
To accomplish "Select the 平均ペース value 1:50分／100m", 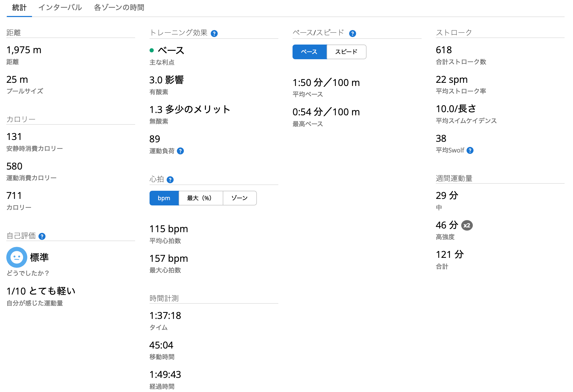I will coord(326,82).
